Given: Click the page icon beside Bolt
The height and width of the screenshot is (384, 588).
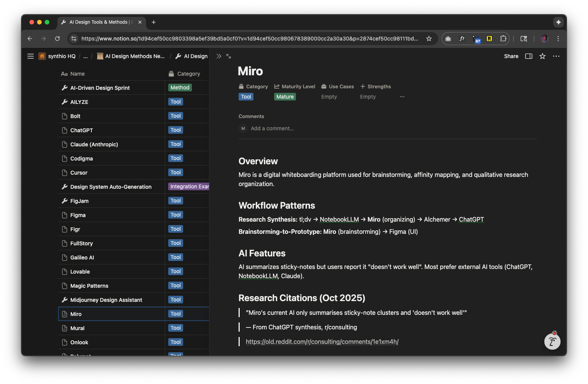Looking at the screenshot, I should pos(65,116).
